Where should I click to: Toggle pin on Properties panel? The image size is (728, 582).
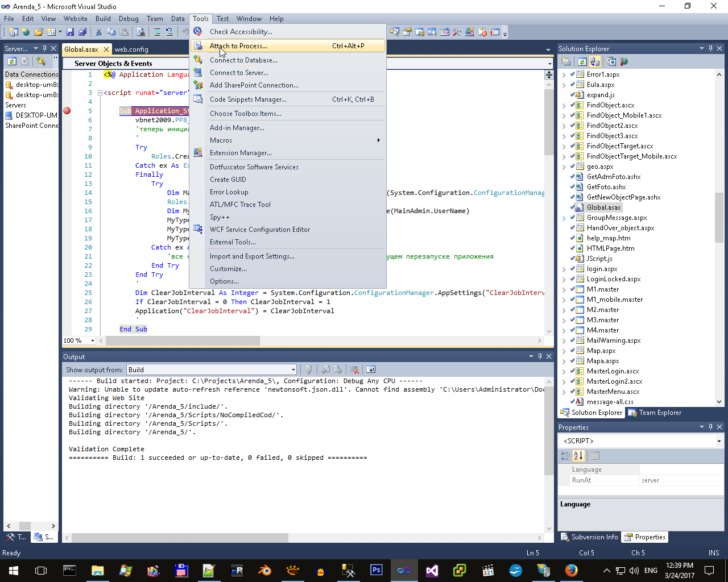click(710, 427)
